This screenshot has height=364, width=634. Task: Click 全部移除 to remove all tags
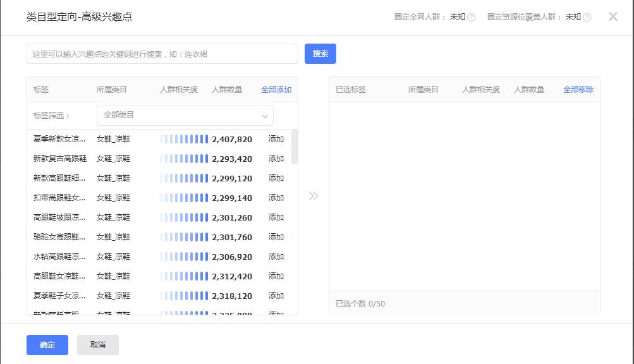578,90
